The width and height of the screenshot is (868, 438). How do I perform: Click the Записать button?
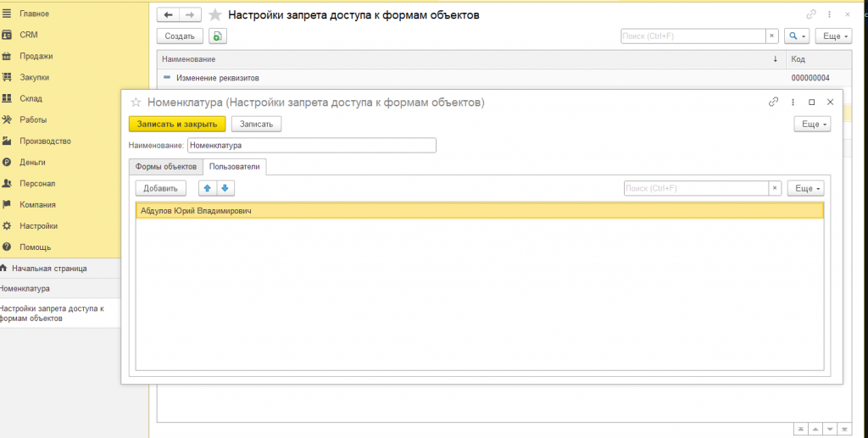point(256,124)
